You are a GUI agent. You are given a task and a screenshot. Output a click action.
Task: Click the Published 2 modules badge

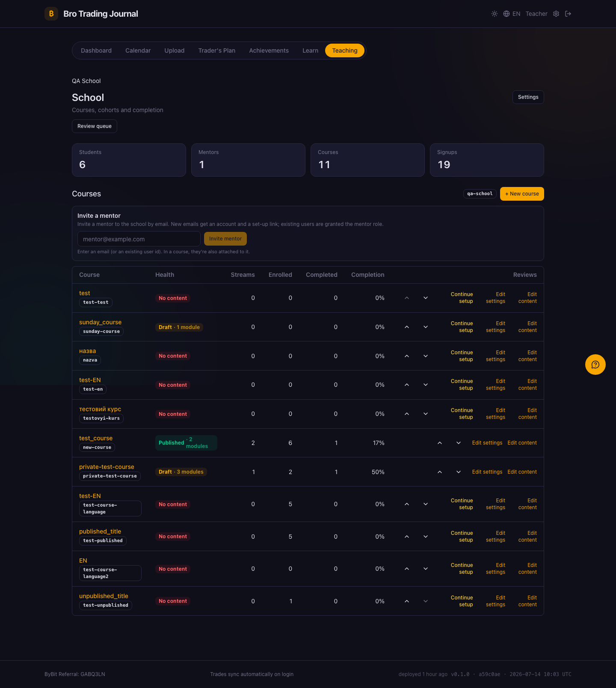(x=186, y=443)
